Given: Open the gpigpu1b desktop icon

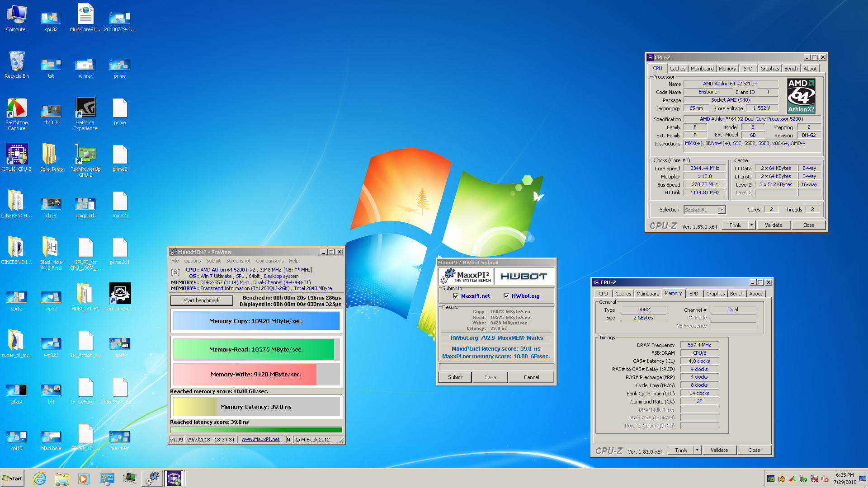Looking at the screenshot, I should coord(85,208).
